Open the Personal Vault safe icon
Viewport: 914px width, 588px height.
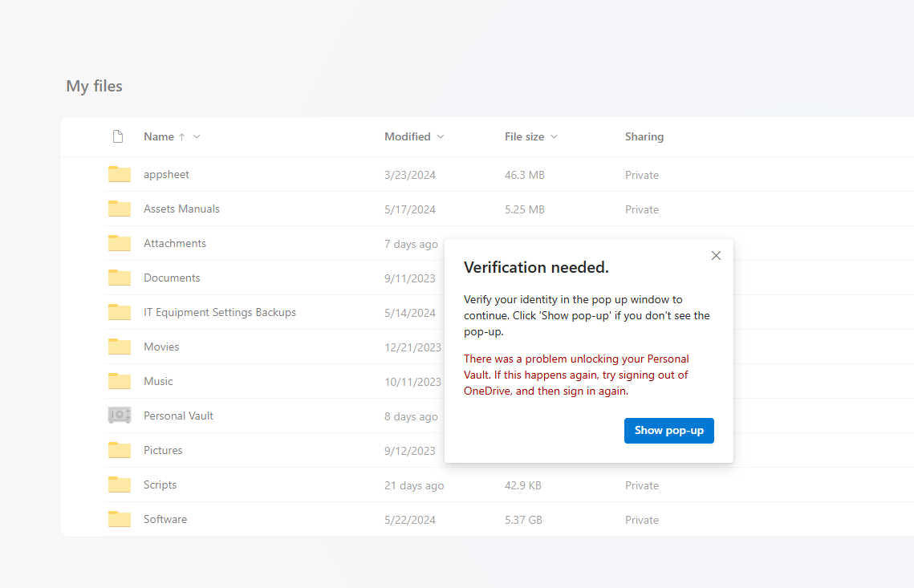[x=120, y=415]
